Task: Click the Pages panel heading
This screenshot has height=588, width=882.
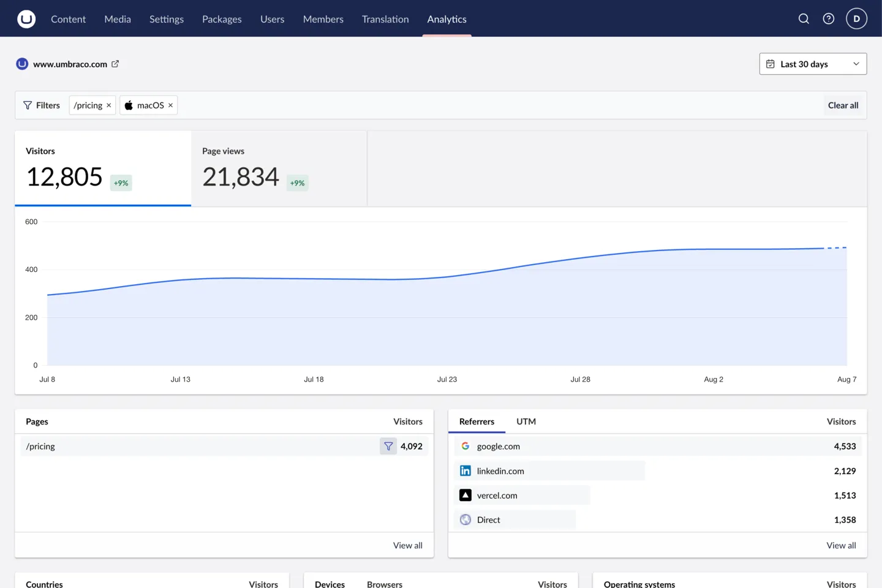Action: click(37, 421)
